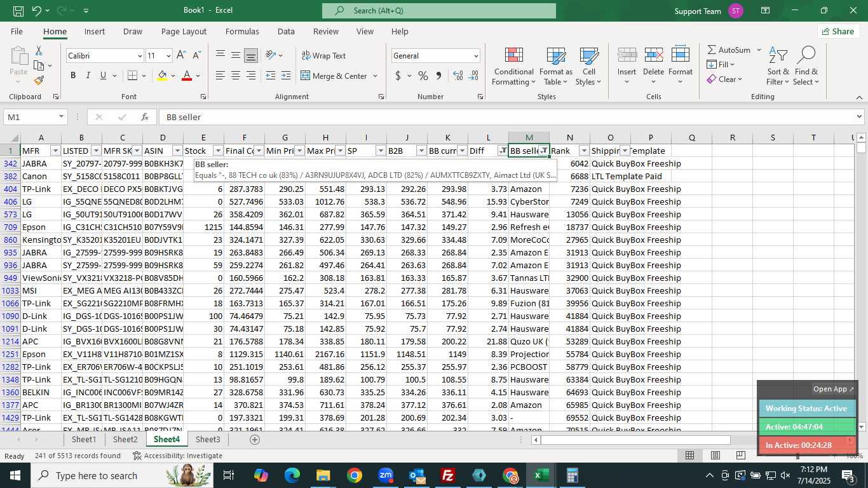Switch to the Sheet1 worksheet tab

pos(84,439)
